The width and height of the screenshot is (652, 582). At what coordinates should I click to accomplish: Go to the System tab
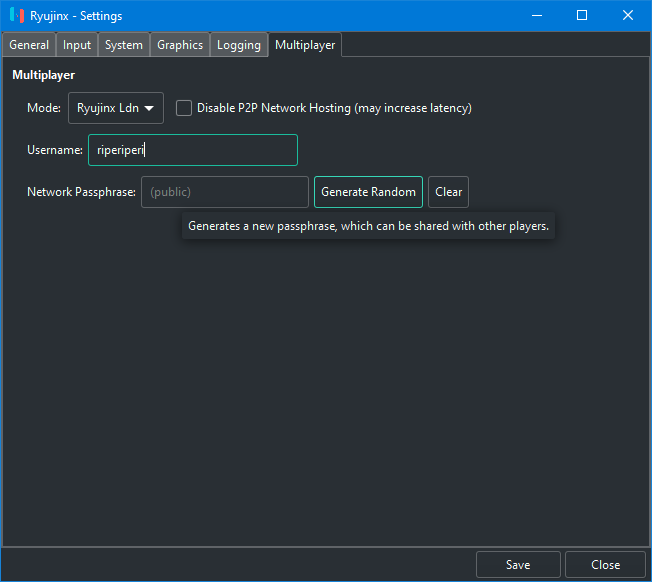coord(124,45)
